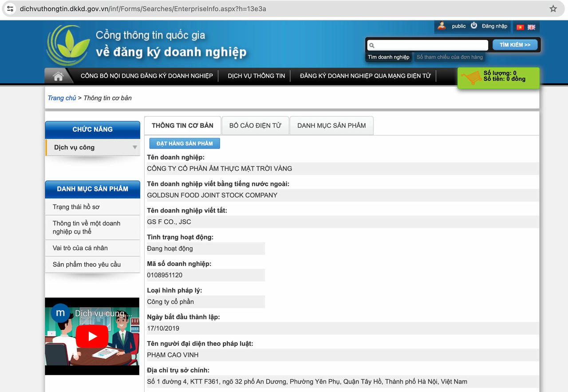Expand the Dịch vụ công dropdown arrow

[135, 147]
